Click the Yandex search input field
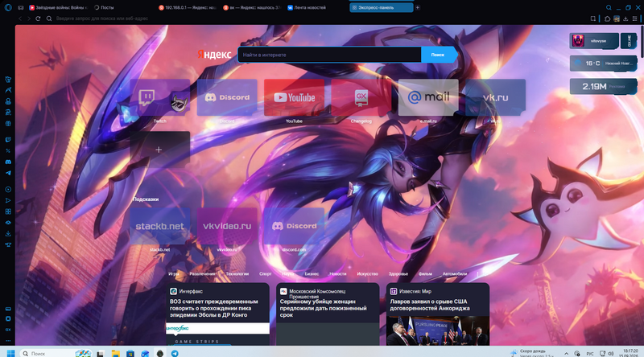Viewport: 644px width, 357px height. pos(329,55)
